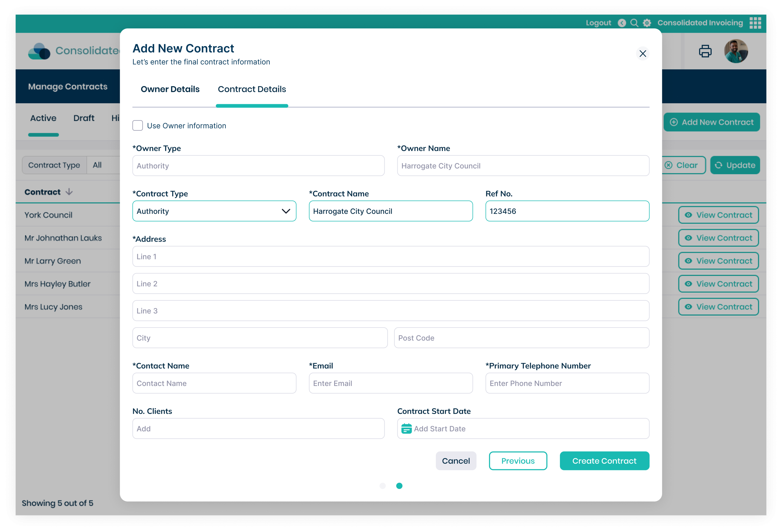Click the back arrow circle icon
Viewport: 782px width, 532px height.
[622, 23]
